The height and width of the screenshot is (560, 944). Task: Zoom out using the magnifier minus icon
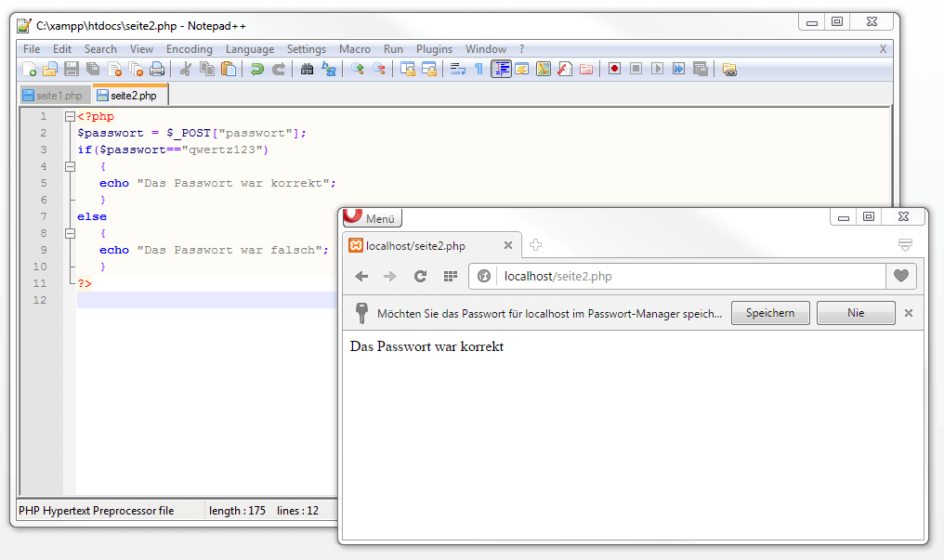(x=379, y=69)
